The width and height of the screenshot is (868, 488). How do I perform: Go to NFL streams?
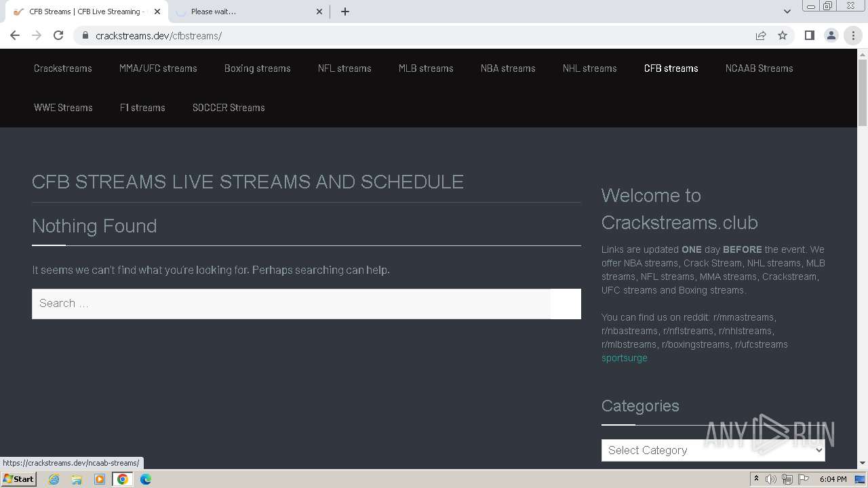pyautogui.click(x=344, y=68)
